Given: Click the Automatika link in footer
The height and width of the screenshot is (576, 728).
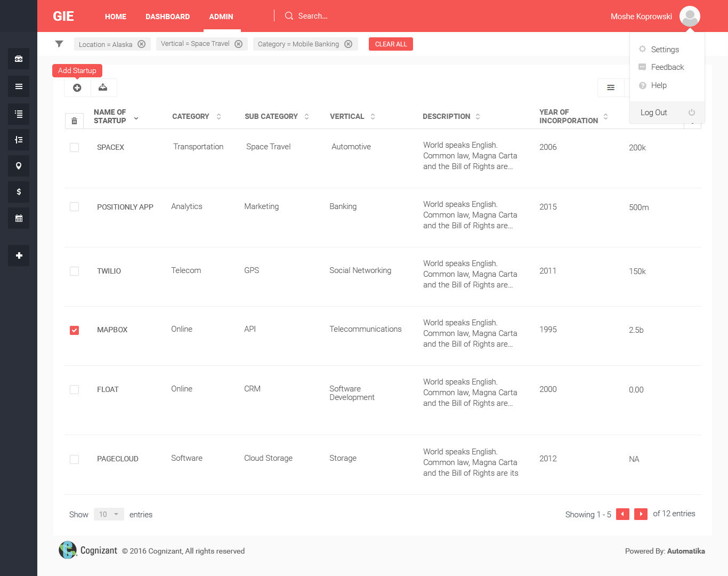Looking at the screenshot, I should tap(686, 551).
